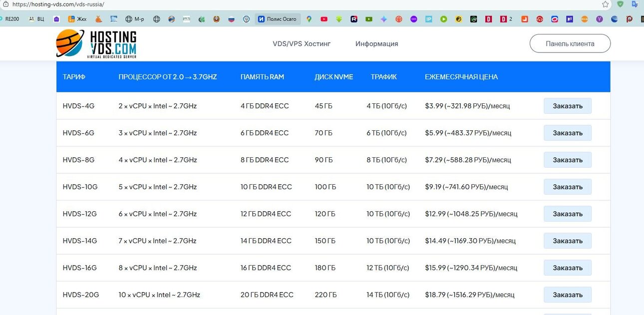Order the HVDS-4G plan
644x315 pixels.
point(568,106)
